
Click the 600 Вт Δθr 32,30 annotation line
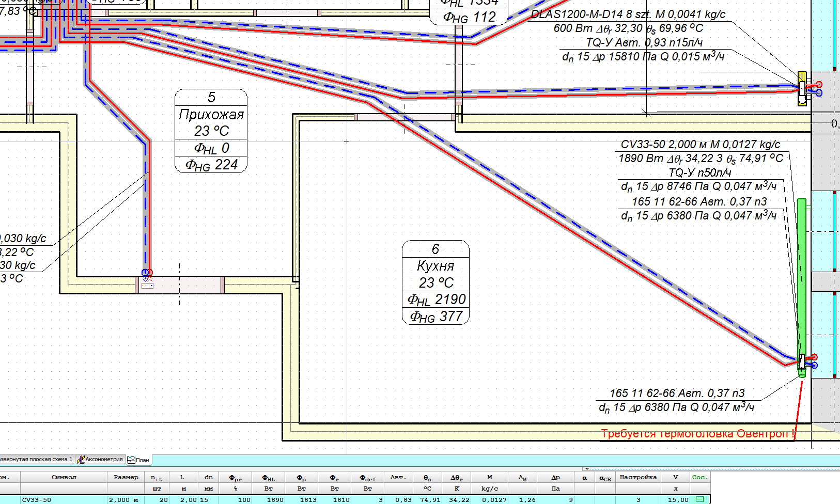[628, 28]
